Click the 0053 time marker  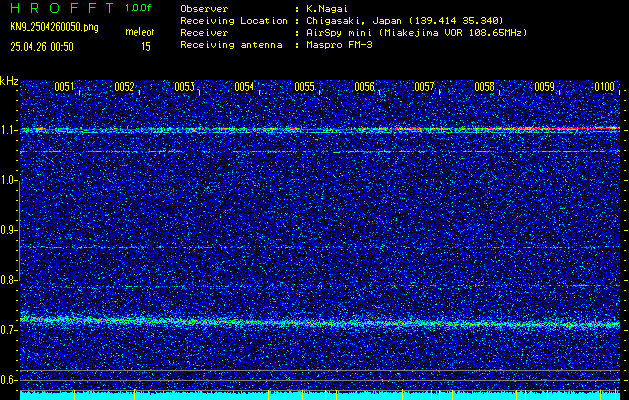tap(185, 87)
